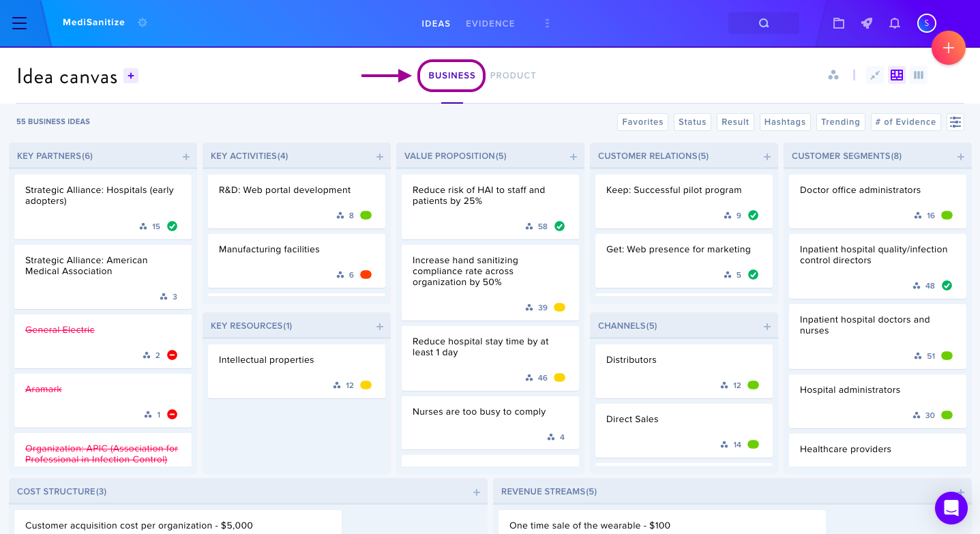This screenshot has height=534, width=980.
Task: Open Get: Web presence for marketing card
Action: (x=684, y=261)
